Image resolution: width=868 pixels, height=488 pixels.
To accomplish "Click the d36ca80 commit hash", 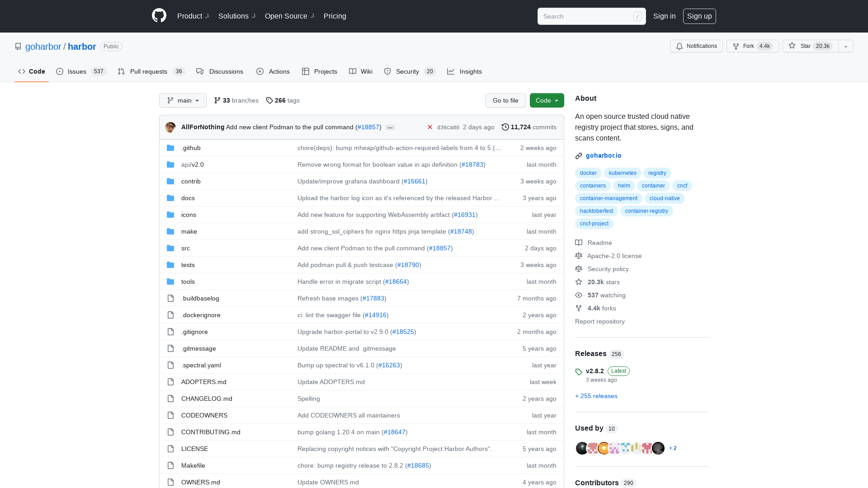I will (x=448, y=127).
